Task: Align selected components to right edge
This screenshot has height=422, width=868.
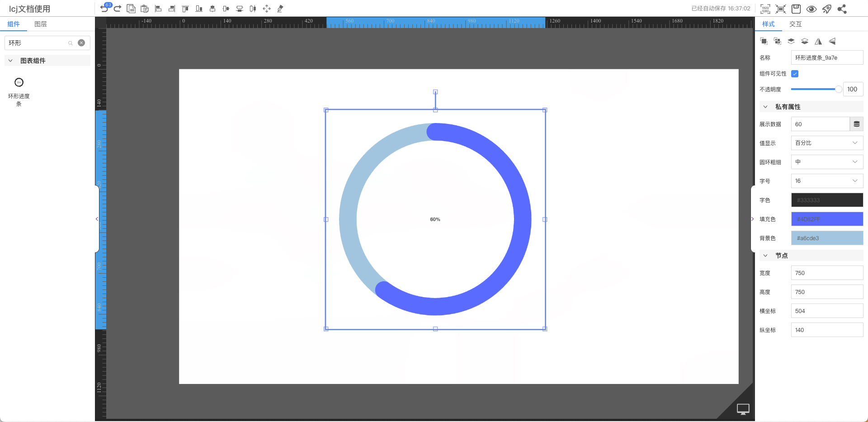Action: [172, 9]
